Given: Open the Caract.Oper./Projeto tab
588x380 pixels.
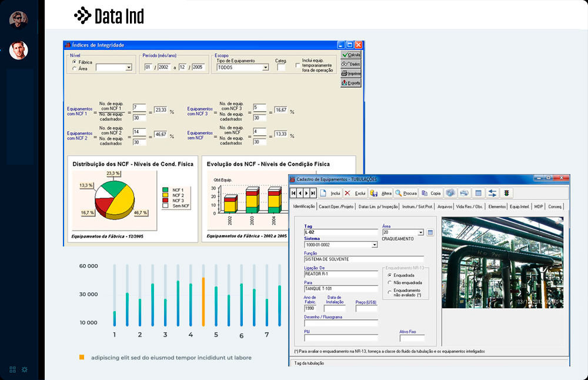Looking at the screenshot, I should pyautogui.click(x=336, y=206).
